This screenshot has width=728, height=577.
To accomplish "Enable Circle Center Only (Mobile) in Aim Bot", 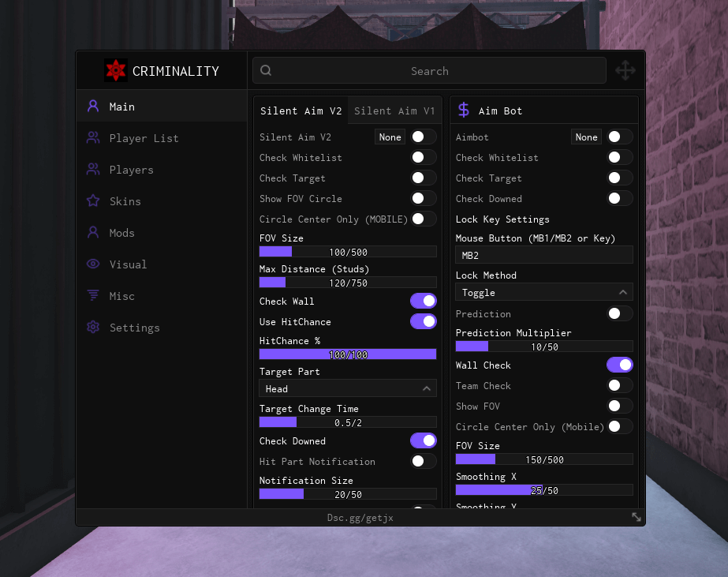I will point(620,426).
